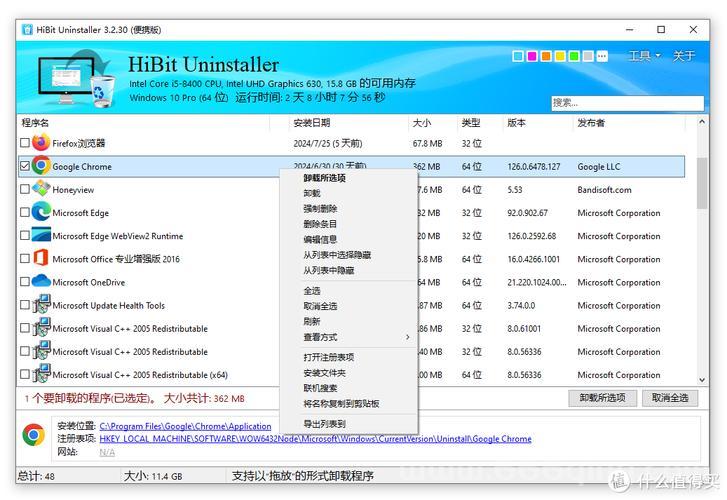Open the 关于 menu

684,56
